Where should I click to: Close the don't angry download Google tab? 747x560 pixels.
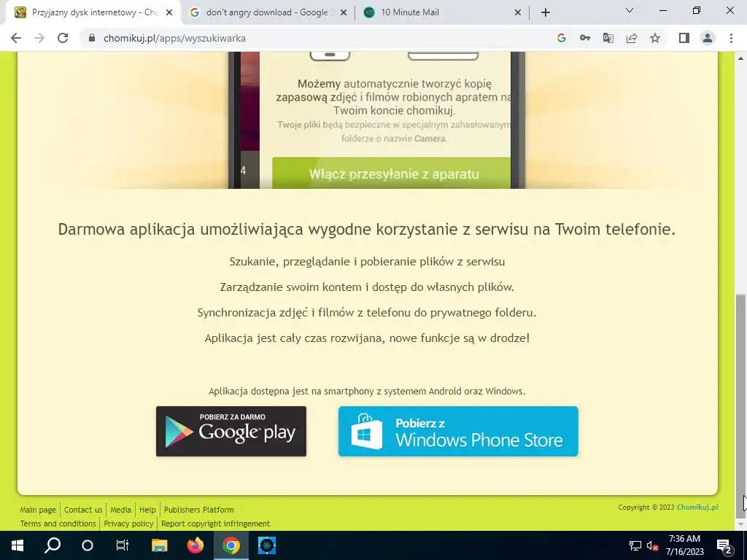343,12
